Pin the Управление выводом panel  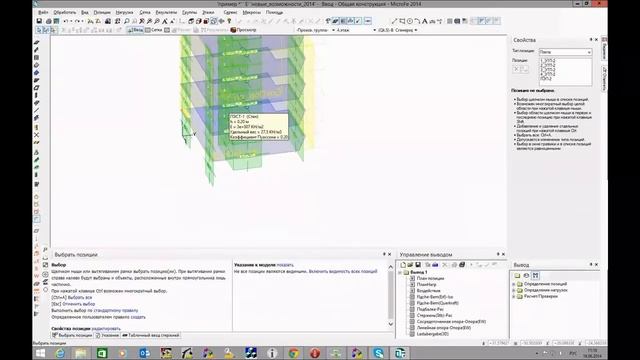click(x=498, y=254)
